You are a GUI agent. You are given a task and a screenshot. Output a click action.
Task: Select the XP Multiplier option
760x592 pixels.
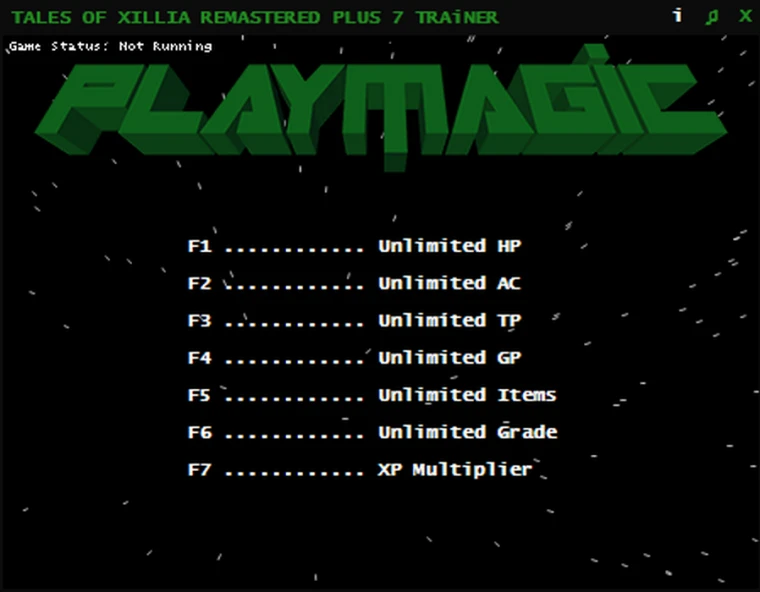[455, 470]
